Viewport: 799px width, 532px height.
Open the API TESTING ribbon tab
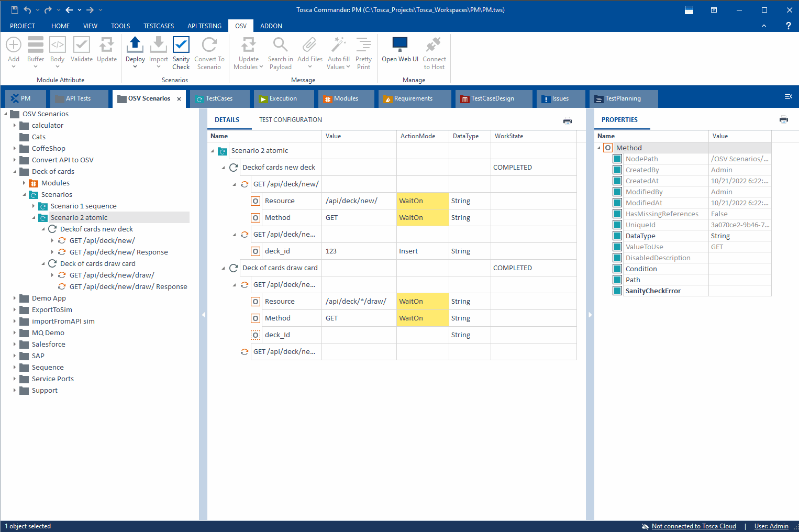[204, 26]
